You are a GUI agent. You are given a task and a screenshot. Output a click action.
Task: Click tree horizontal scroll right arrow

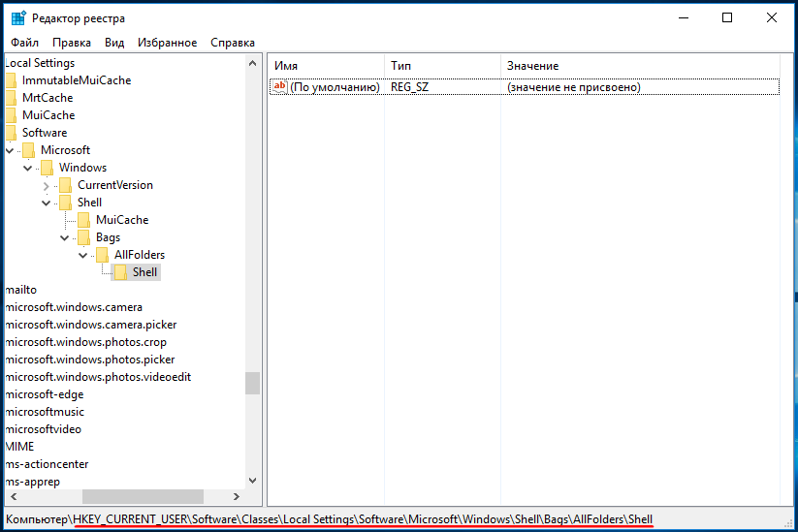pyautogui.click(x=237, y=496)
